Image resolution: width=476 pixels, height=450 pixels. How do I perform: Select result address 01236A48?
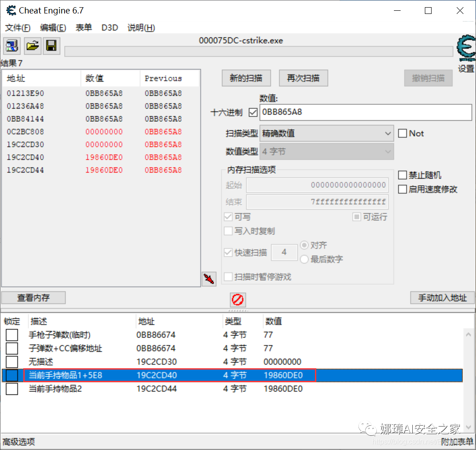25,106
